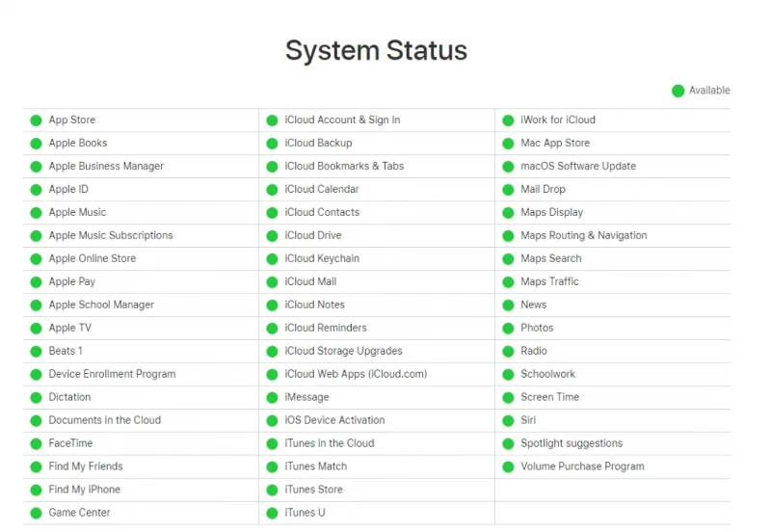Click Apple School Manager entry
Screen dimensions: 771x532
tap(101, 305)
